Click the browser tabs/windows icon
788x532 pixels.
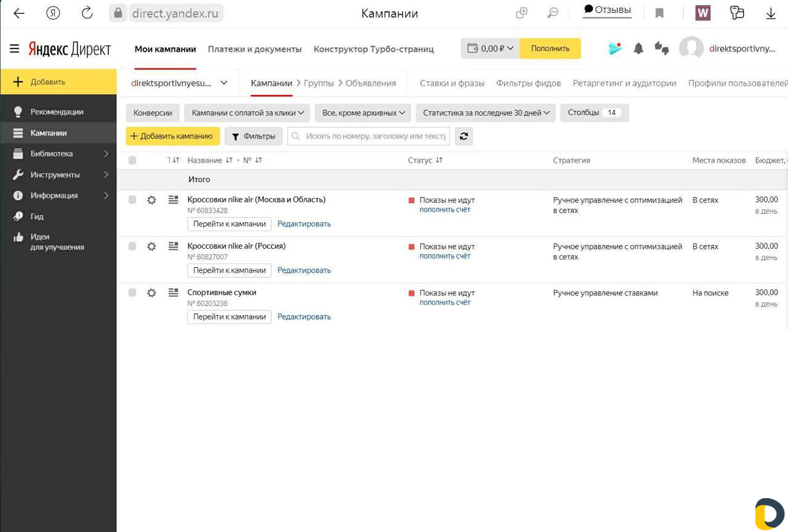737,13
